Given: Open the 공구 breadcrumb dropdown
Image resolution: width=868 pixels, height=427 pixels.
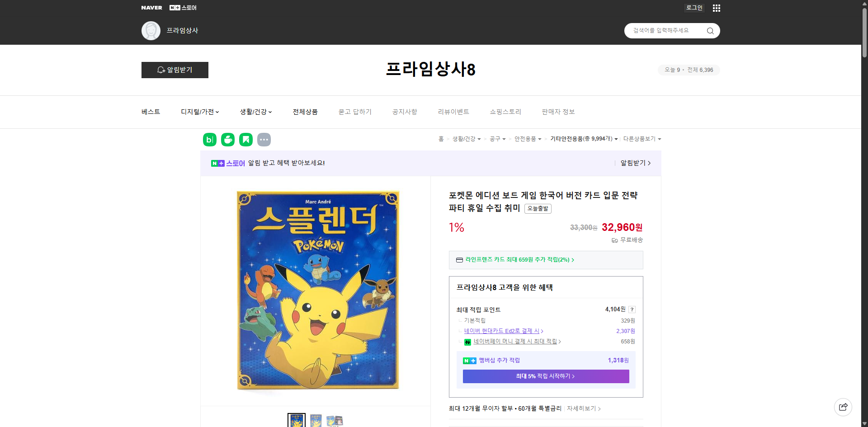Looking at the screenshot, I should click(497, 139).
